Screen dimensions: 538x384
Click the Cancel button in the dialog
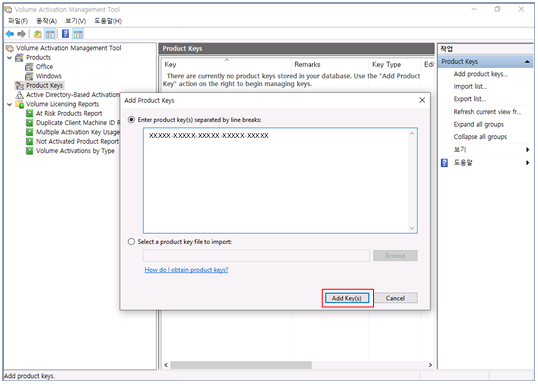[x=395, y=298]
